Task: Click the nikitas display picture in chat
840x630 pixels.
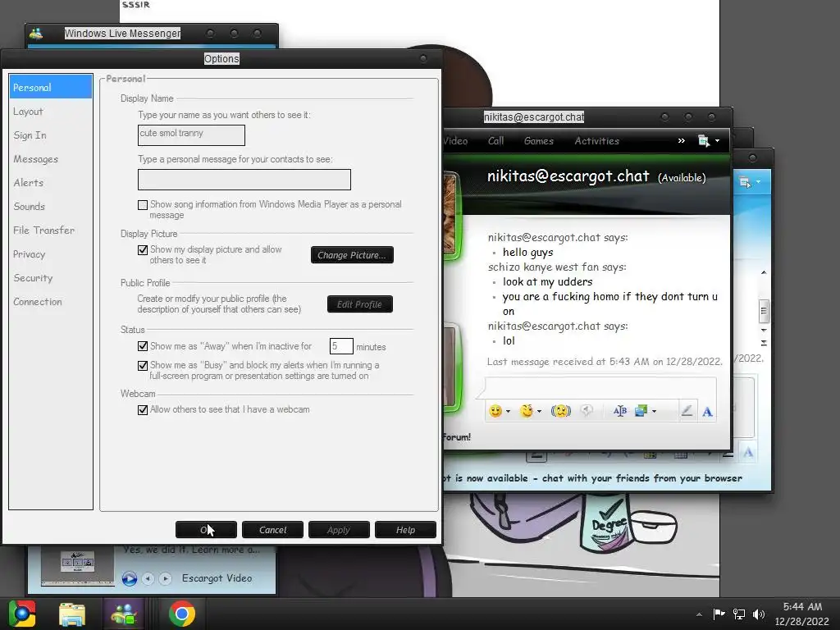Action: pos(450,215)
